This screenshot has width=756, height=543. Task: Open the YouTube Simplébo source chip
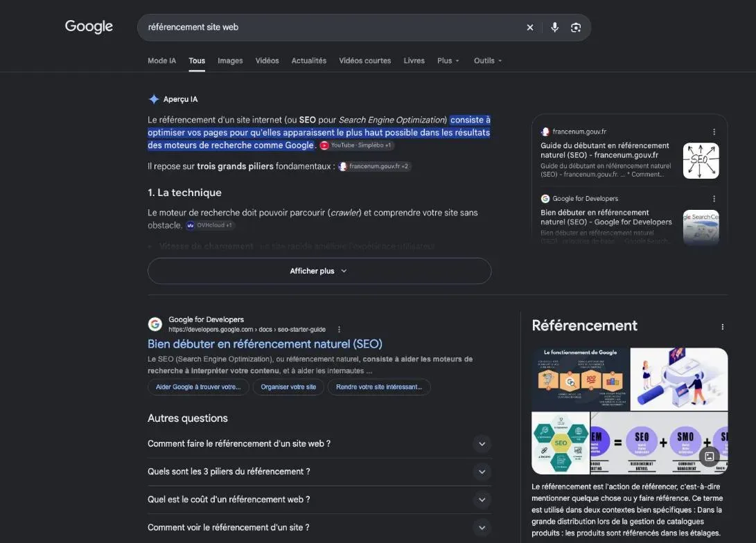[x=357, y=145]
